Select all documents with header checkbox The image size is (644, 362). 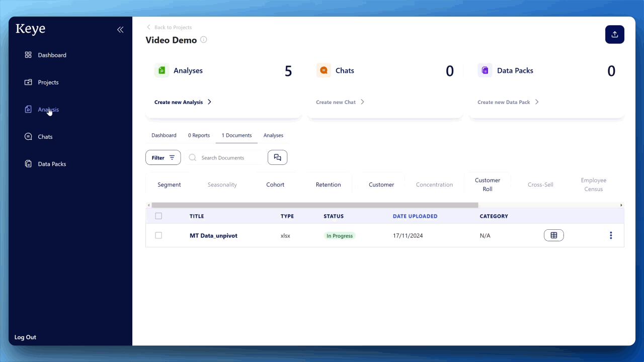click(158, 216)
